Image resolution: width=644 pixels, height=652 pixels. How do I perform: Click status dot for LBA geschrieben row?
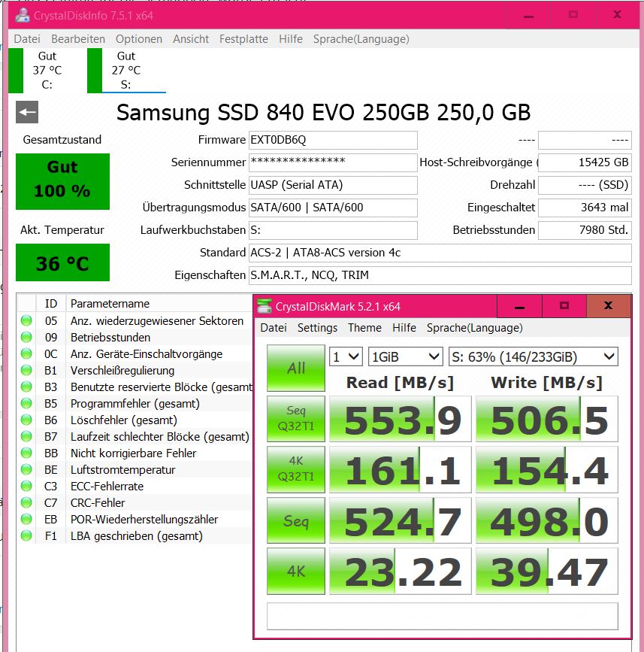tap(26, 535)
